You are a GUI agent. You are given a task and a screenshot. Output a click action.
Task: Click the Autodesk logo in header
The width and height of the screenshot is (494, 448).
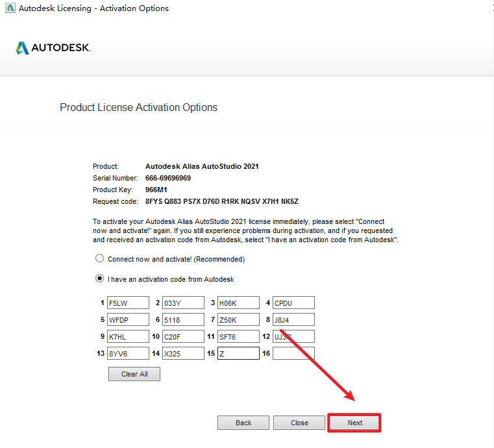[x=53, y=48]
